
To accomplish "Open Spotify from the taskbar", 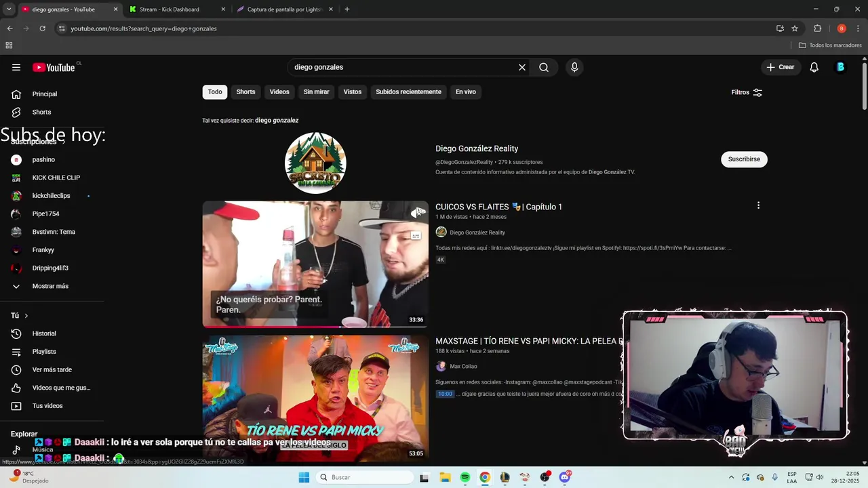I will pyautogui.click(x=465, y=477).
